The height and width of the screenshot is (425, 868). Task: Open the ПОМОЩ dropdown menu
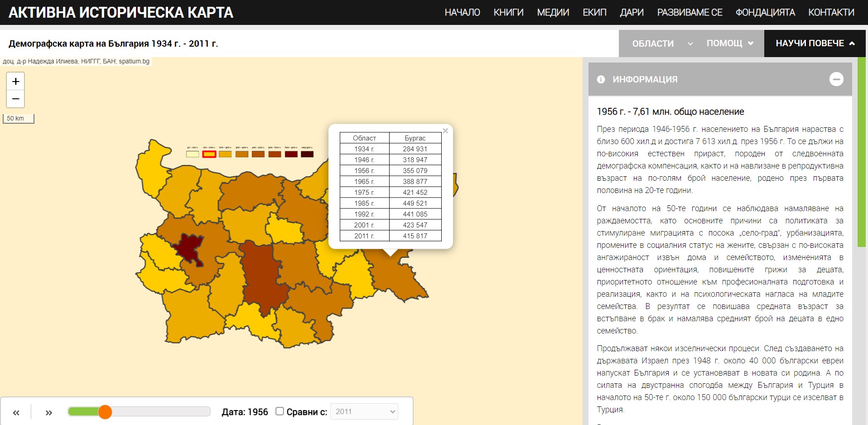click(x=729, y=43)
